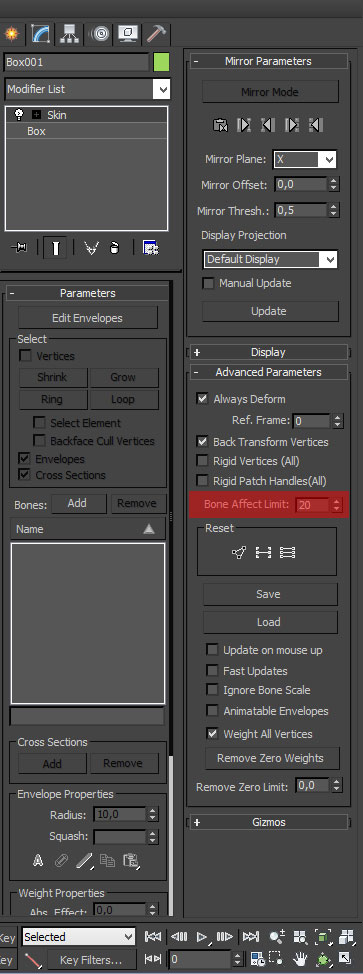Click Add button next to Bones
363x974 pixels.
(x=77, y=503)
